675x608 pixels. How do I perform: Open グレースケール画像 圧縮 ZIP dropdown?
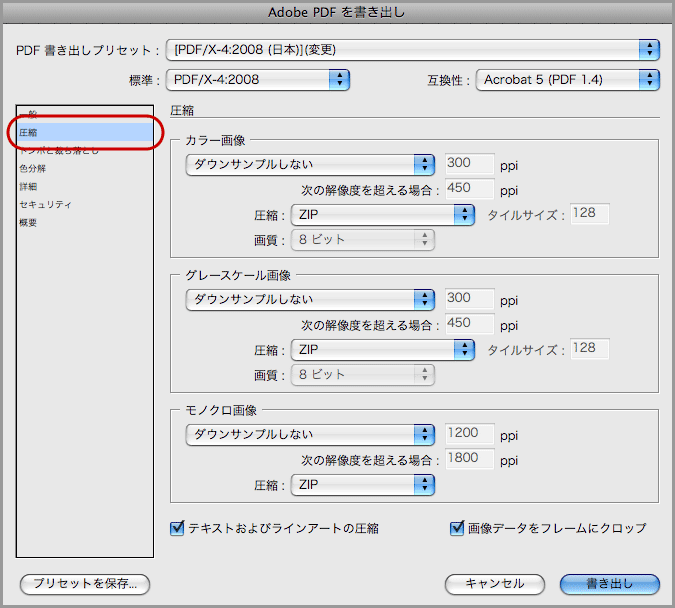[383, 350]
